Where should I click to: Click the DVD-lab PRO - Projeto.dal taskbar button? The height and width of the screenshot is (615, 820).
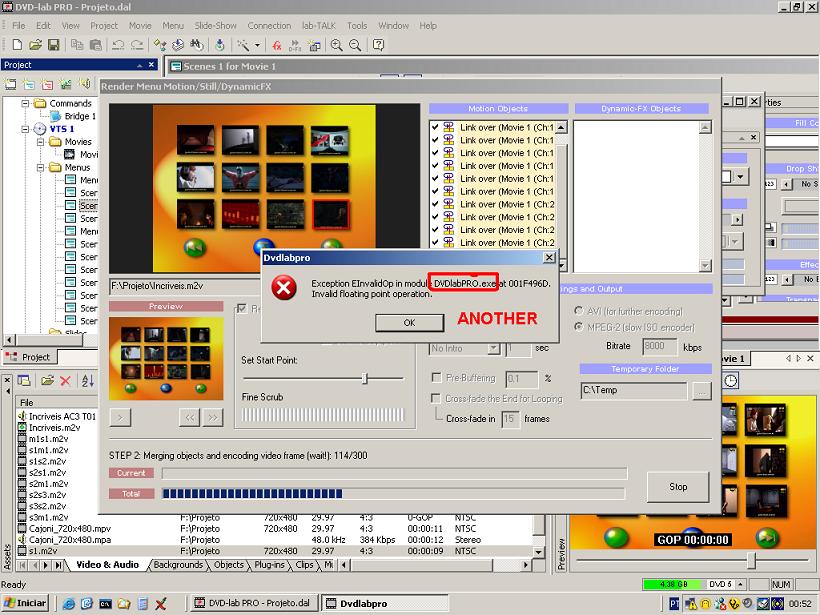tap(253, 603)
